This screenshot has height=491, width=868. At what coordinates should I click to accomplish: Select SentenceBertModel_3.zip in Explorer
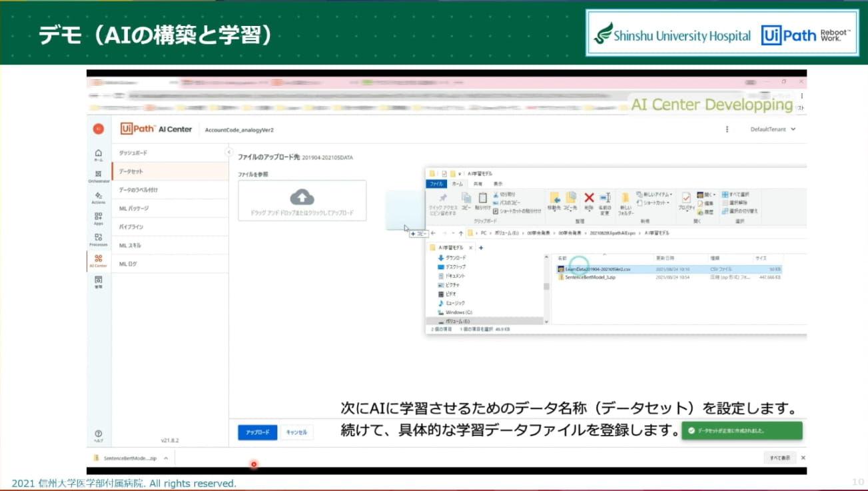[669, 277]
